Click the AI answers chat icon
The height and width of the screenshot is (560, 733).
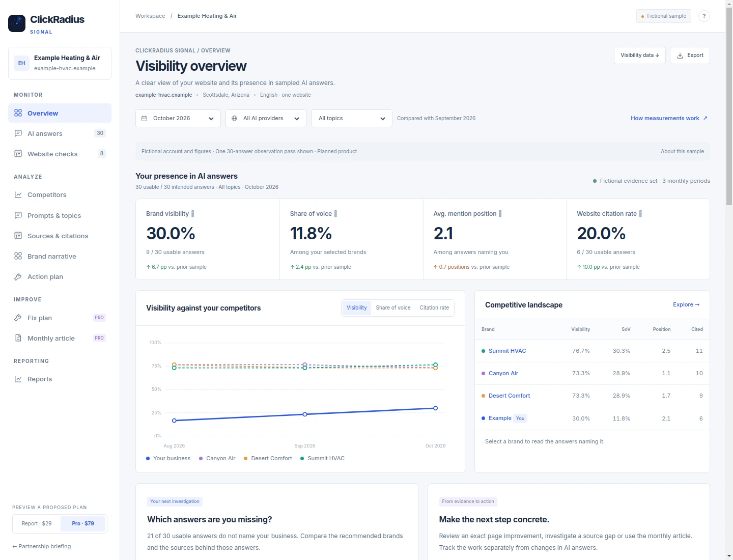click(18, 133)
